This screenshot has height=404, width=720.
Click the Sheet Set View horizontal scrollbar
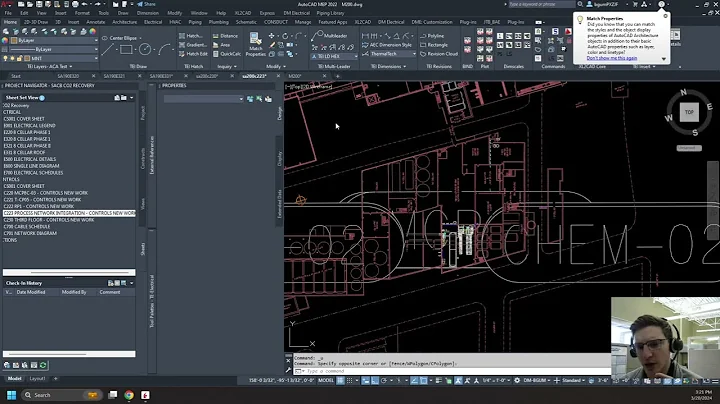click(x=69, y=272)
